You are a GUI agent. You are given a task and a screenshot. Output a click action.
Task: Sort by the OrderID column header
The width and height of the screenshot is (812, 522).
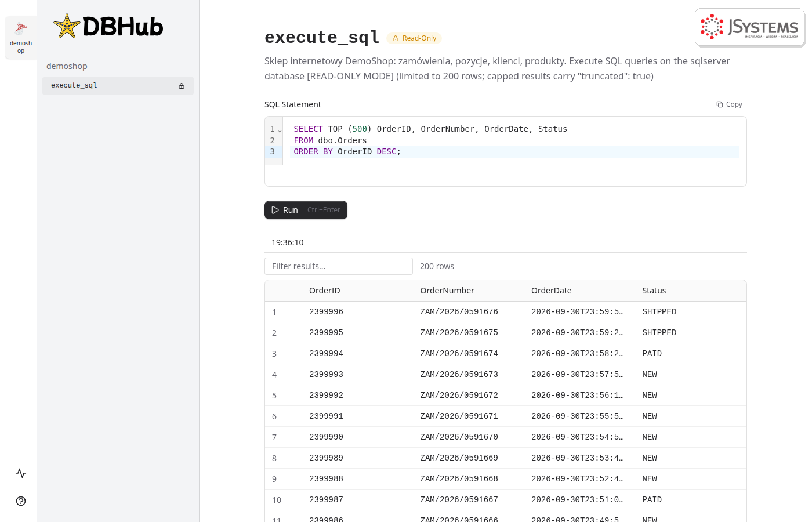tap(325, 291)
